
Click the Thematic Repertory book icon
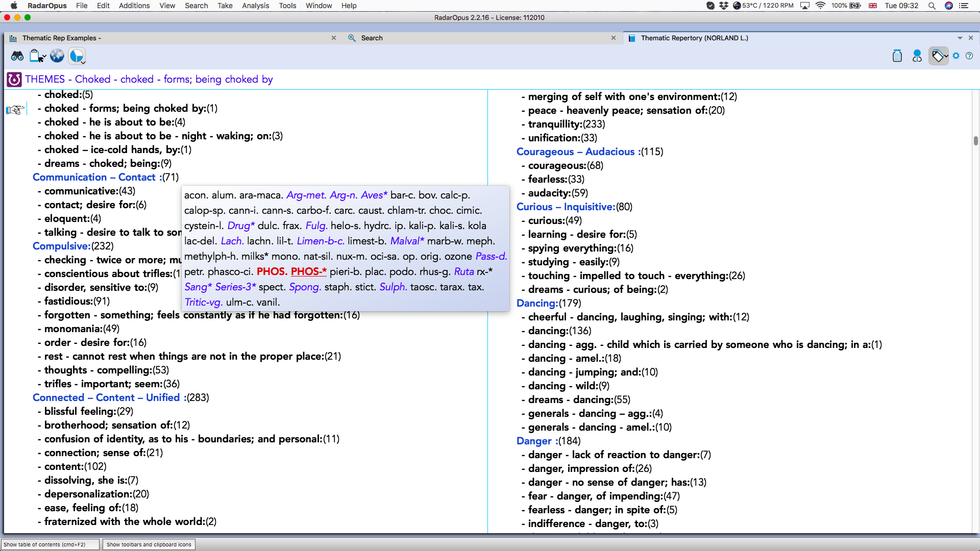(x=632, y=38)
